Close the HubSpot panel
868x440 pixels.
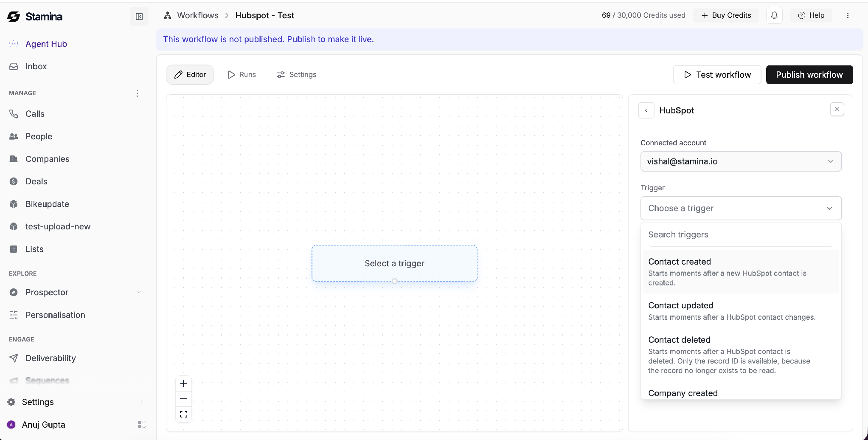pos(837,109)
